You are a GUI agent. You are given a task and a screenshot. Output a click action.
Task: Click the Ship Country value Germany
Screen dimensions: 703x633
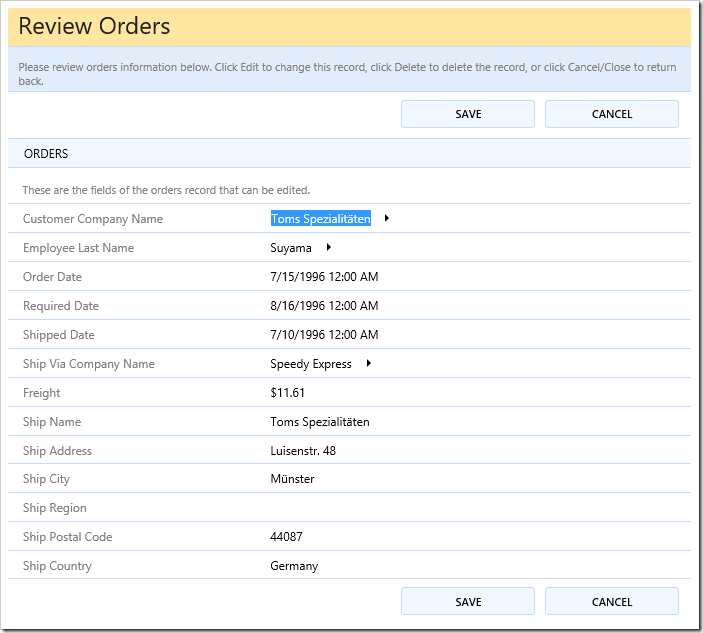294,566
